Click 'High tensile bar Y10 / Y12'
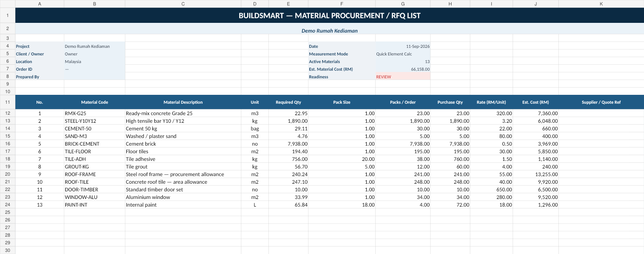644x254 pixels. [x=183, y=121]
